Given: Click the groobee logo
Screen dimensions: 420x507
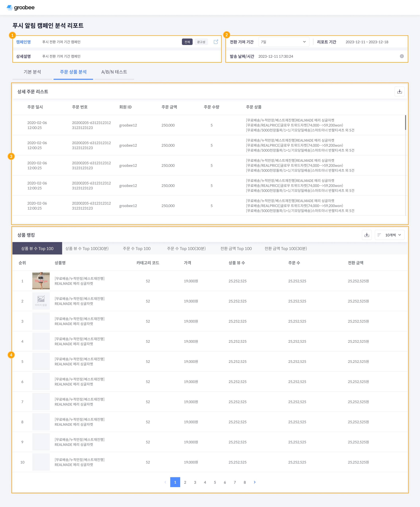Looking at the screenshot, I should pyautogui.click(x=21, y=7).
